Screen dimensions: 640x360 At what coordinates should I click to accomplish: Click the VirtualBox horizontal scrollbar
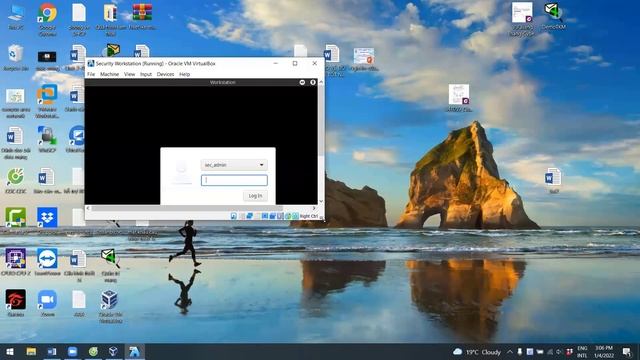point(187,208)
